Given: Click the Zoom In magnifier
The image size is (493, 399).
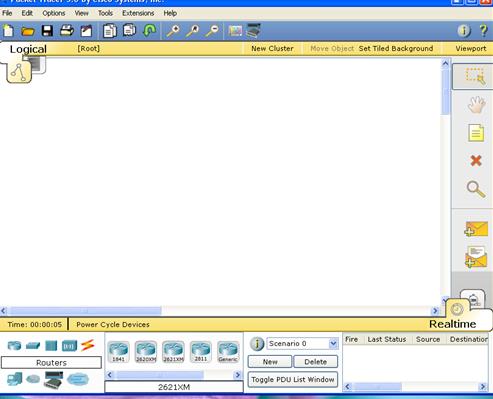Looking at the screenshot, I should (173, 31).
